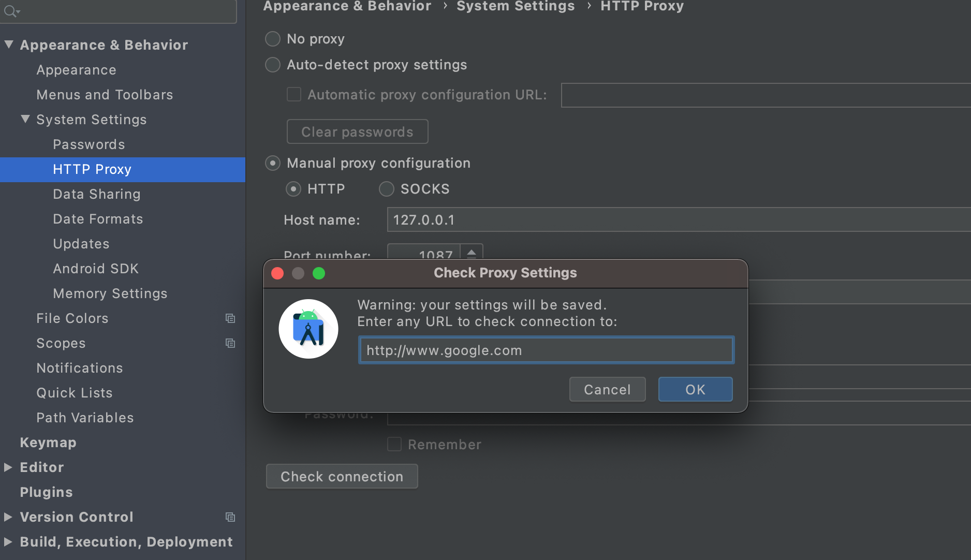Choose the SOCKS proxy type radio button
971x560 pixels.
point(387,189)
